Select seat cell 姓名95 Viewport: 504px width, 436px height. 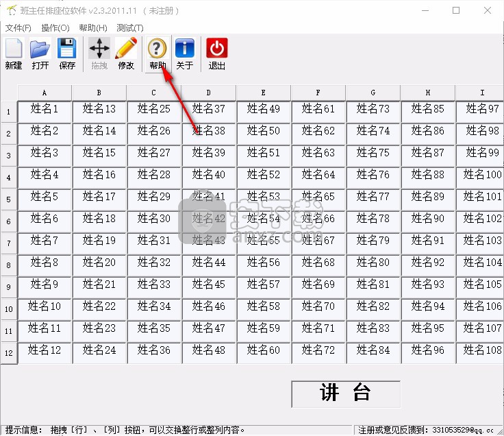pos(428,331)
